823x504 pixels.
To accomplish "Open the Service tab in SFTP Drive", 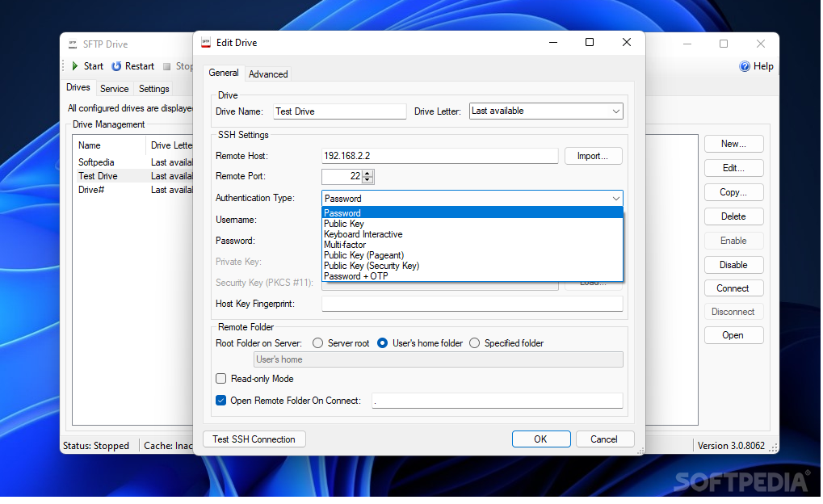I will pyautogui.click(x=115, y=89).
